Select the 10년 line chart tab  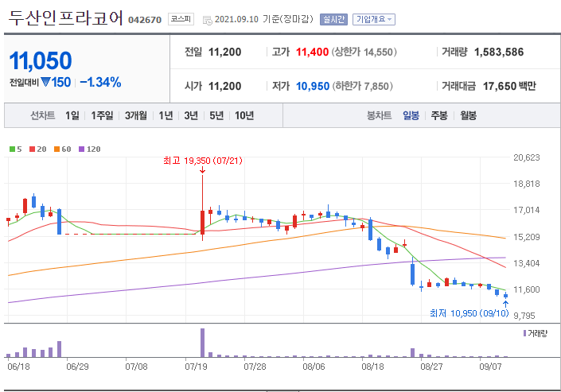point(244,115)
